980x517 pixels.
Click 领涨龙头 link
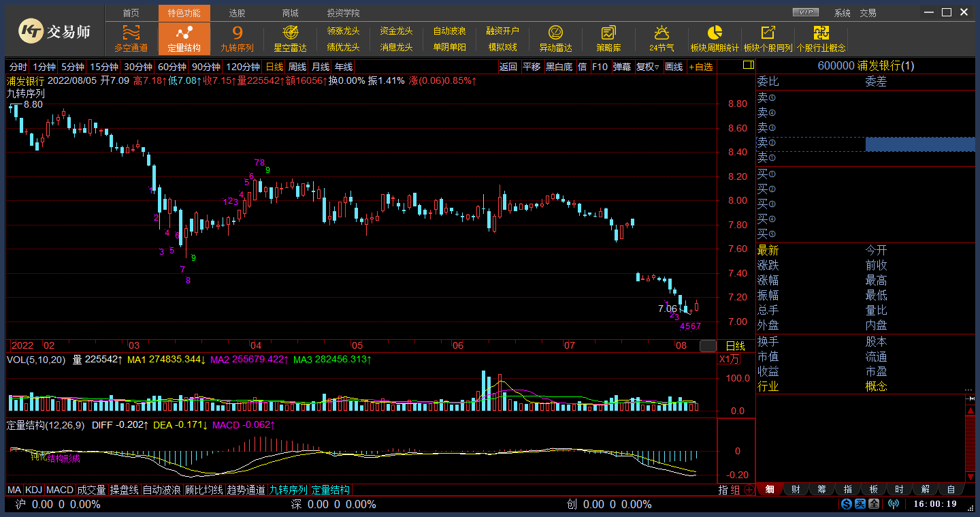pos(343,31)
